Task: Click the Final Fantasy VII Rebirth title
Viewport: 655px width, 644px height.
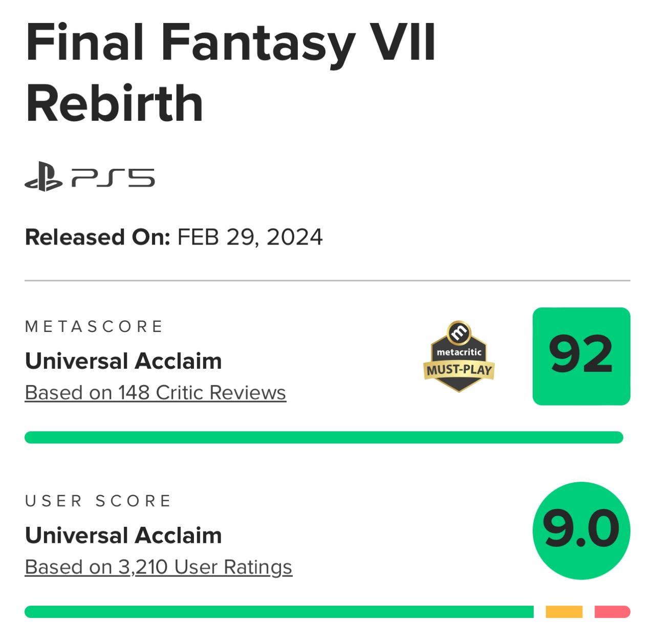Action: 230,72
